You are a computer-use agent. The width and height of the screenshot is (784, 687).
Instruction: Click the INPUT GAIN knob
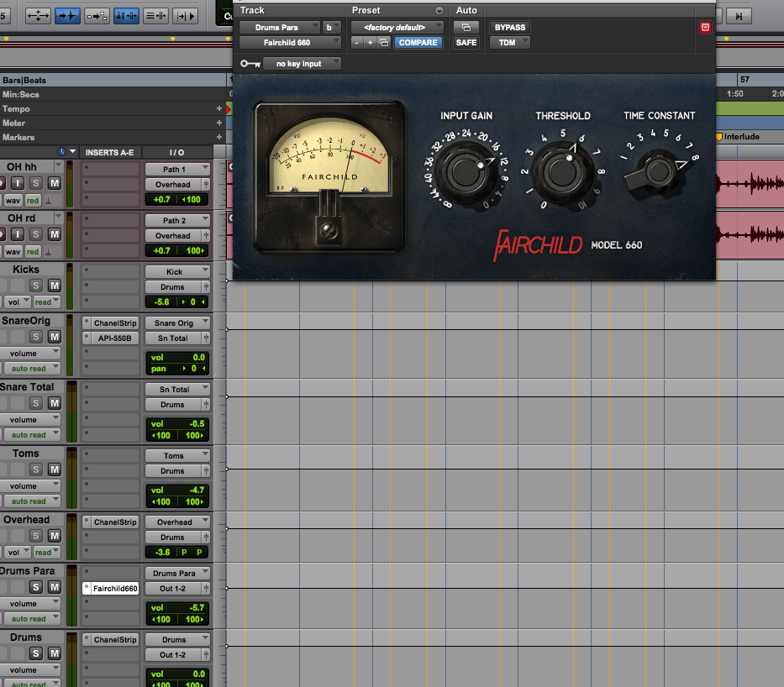[466, 172]
